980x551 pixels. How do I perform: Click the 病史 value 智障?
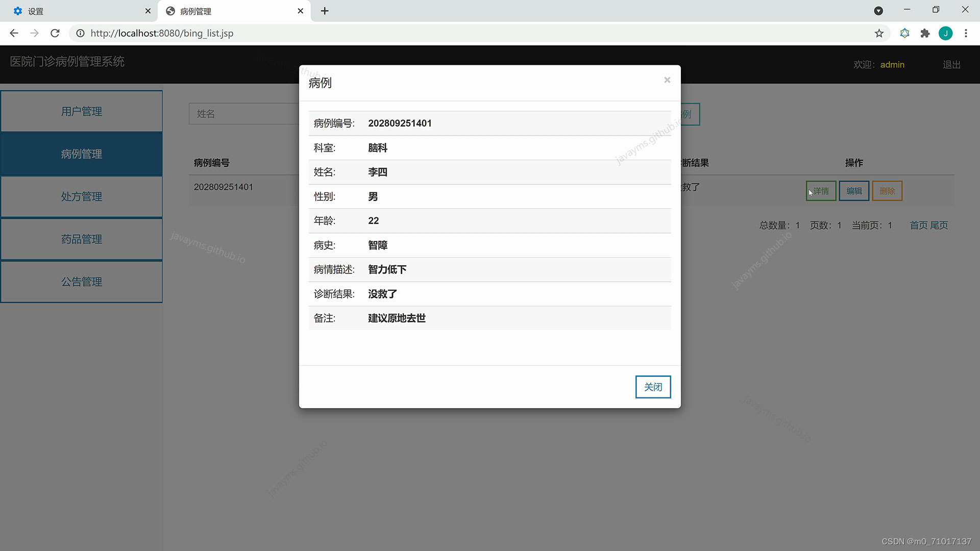click(x=378, y=245)
